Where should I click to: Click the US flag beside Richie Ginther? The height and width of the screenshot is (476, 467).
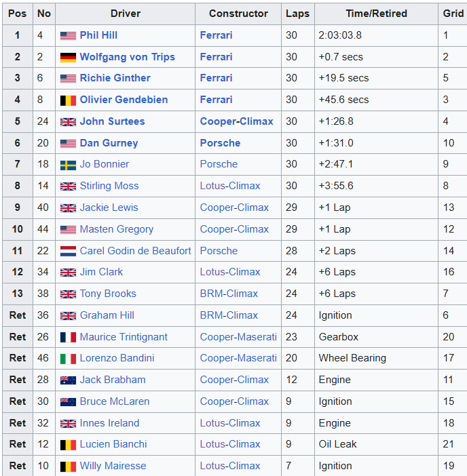[68, 79]
